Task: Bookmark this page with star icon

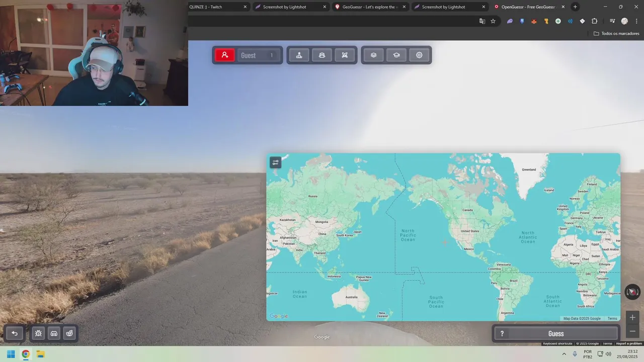Action: click(x=493, y=21)
